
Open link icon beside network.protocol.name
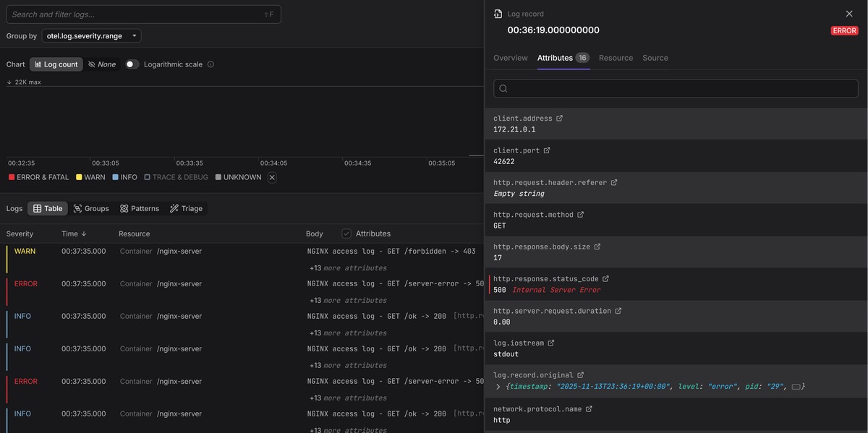coord(589,409)
